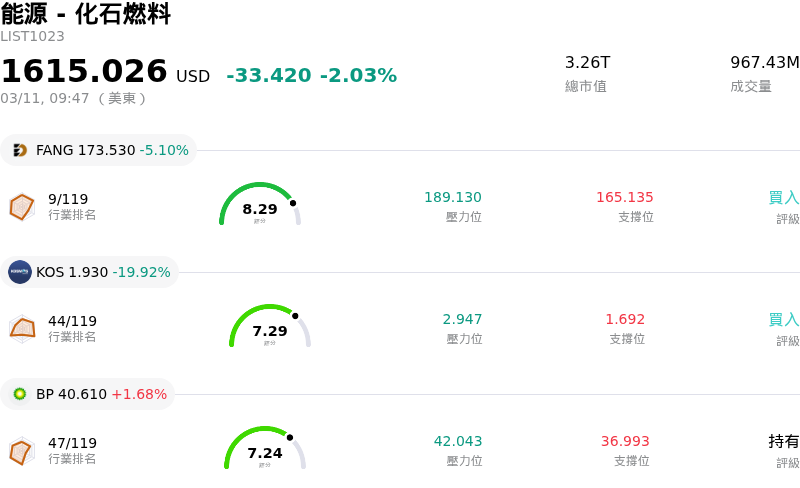The height and width of the screenshot is (488, 800).
Task: Click the BP company logo icon
Action: (20, 394)
